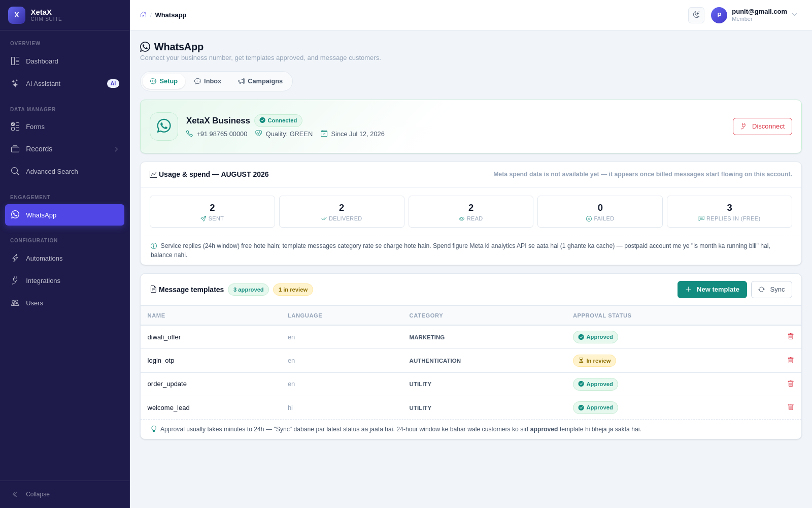
Task: Click the Quality: GREEN indicator
Action: (284, 134)
